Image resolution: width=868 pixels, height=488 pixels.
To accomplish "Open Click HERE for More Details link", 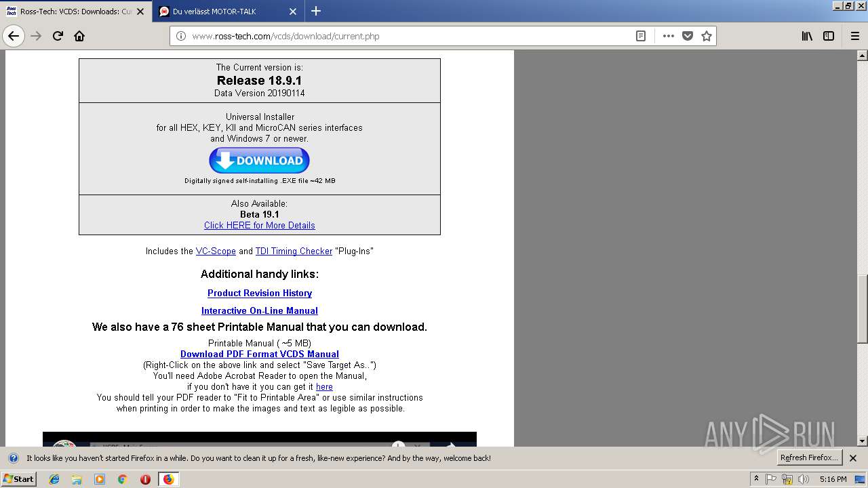I will (x=260, y=225).
